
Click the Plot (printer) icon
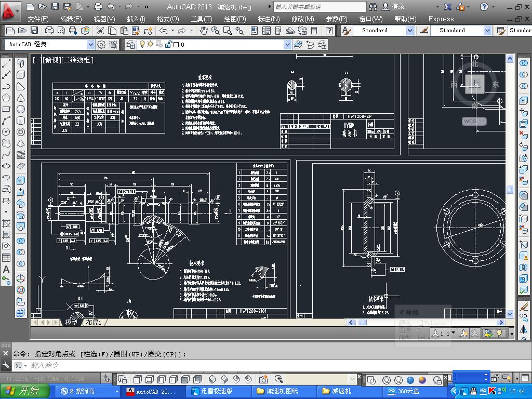point(49,31)
